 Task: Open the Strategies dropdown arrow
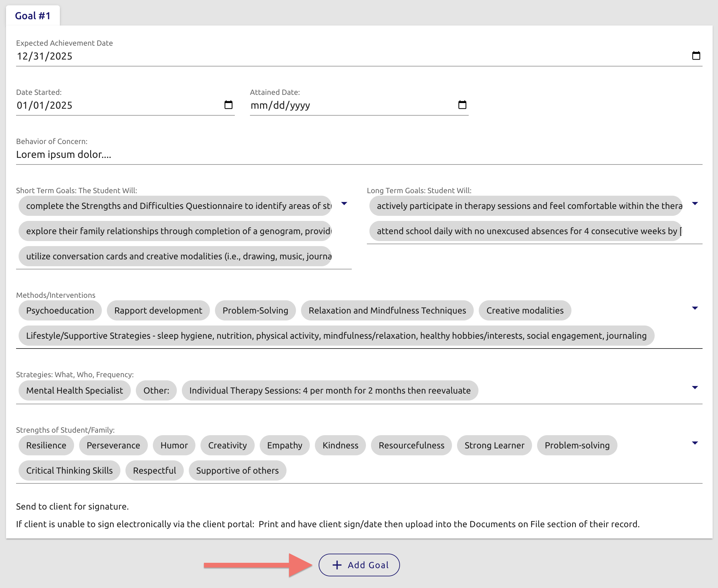click(695, 388)
